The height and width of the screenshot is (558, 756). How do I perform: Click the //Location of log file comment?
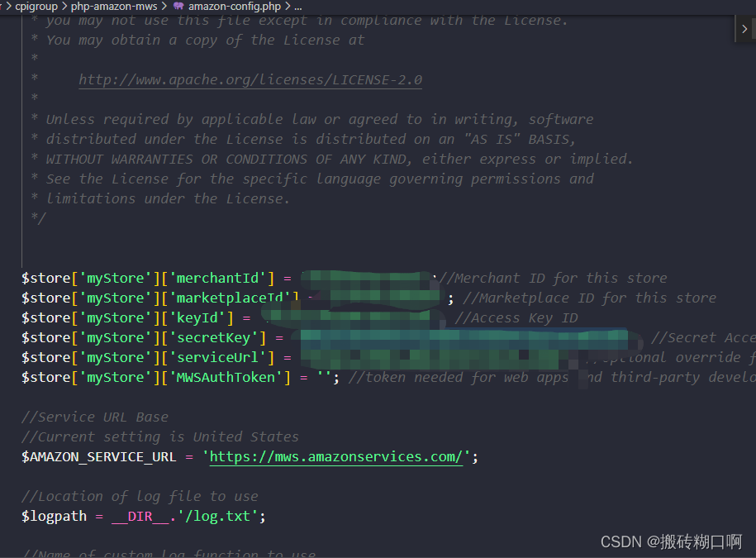140,496
